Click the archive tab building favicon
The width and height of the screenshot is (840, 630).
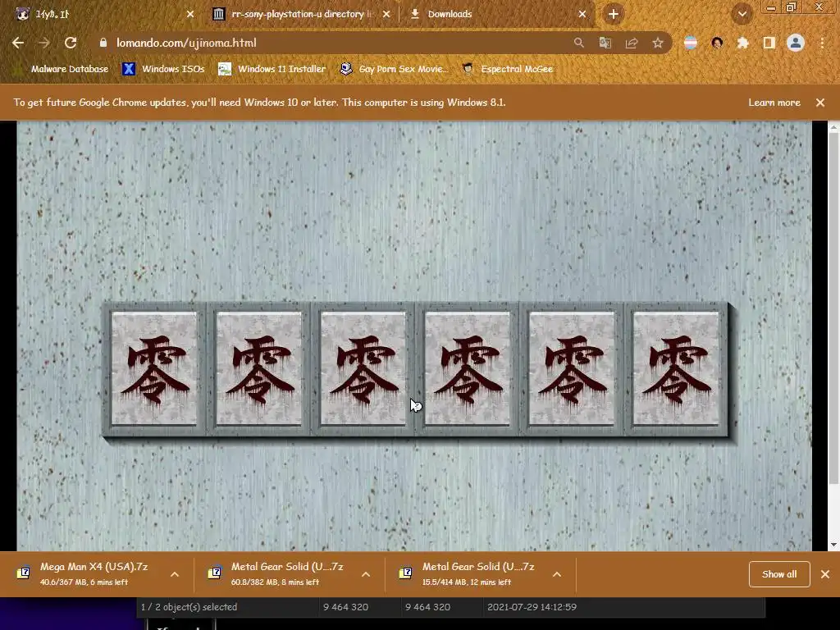pos(218,14)
